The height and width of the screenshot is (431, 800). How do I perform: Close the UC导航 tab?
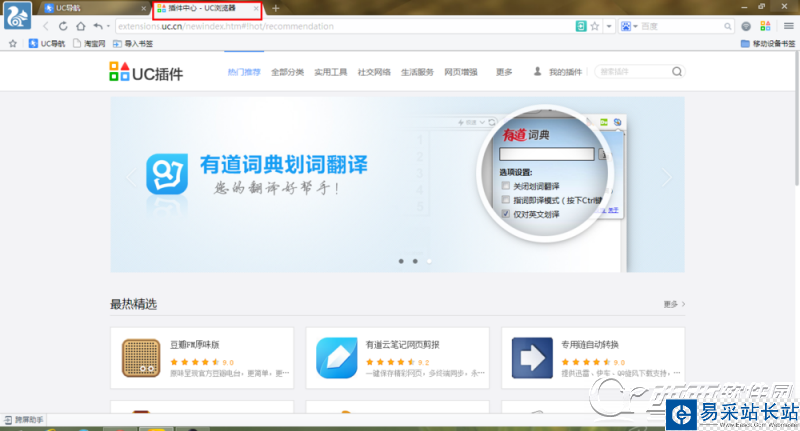click(x=143, y=9)
